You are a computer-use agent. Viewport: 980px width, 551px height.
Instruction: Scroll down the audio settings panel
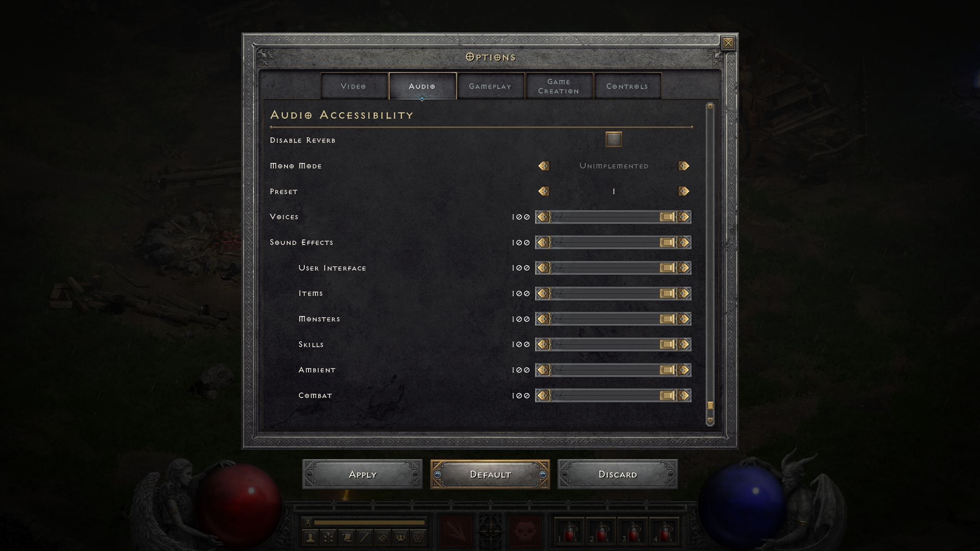click(x=711, y=421)
